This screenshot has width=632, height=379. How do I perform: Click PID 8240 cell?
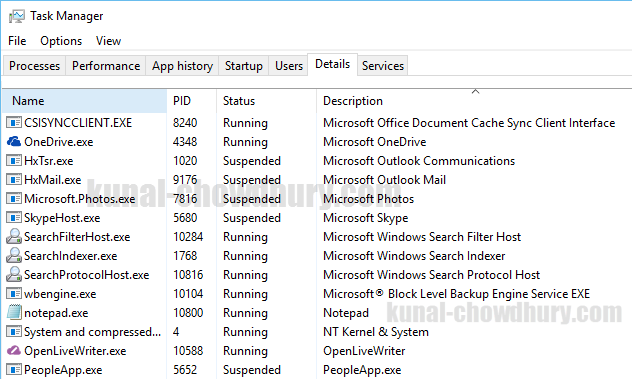point(185,123)
